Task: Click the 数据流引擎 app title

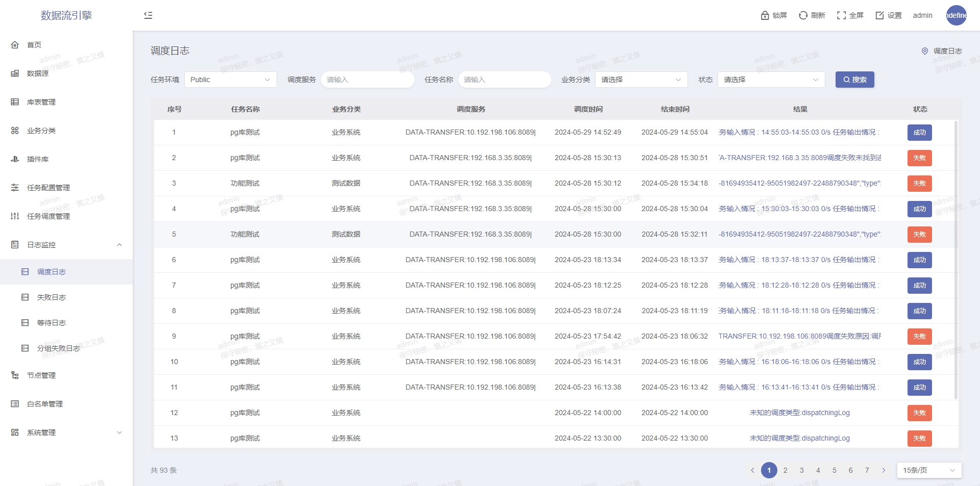Action: 66,15
